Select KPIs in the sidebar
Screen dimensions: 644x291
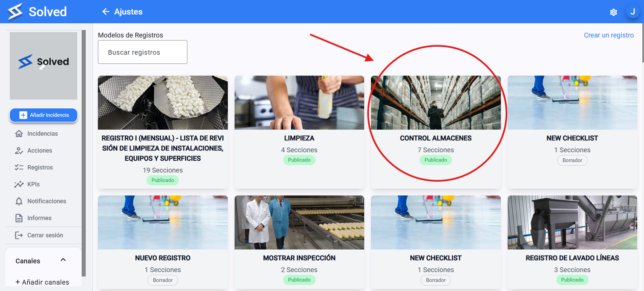pyautogui.click(x=33, y=184)
